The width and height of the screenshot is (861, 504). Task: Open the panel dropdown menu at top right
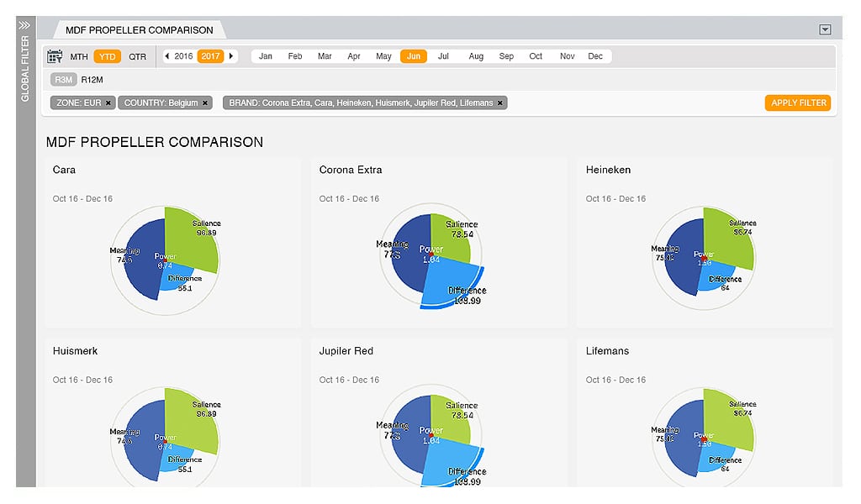825,29
